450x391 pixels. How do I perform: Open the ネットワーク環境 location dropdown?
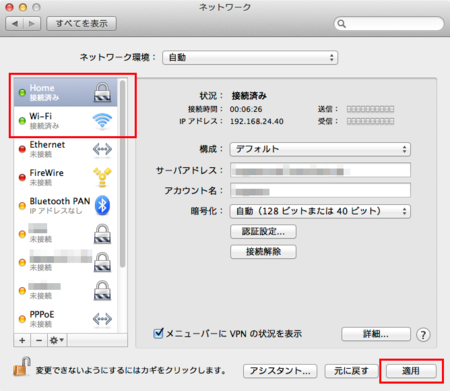pos(250,58)
